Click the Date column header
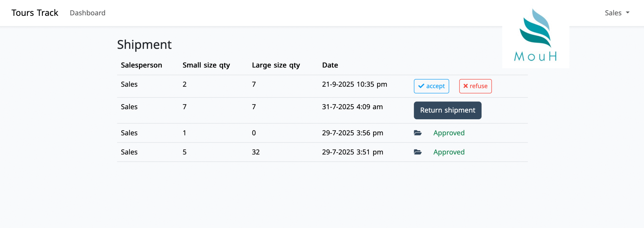Viewport: 644px width, 228px height. [330, 65]
